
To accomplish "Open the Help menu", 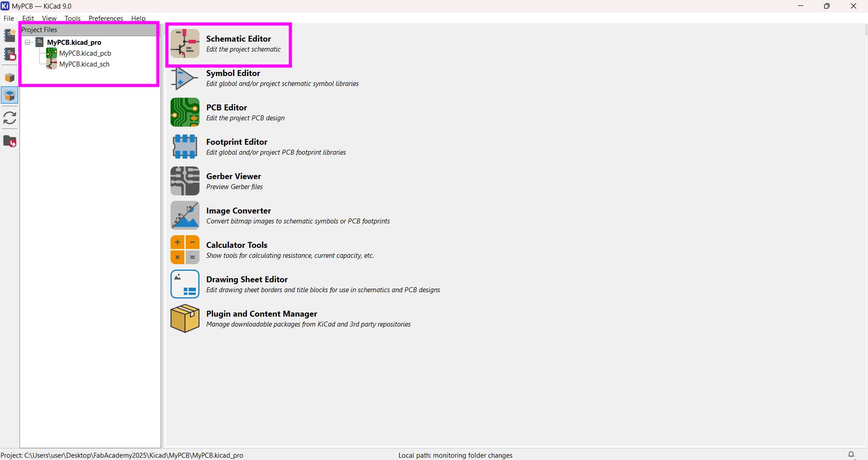I will click(138, 18).
